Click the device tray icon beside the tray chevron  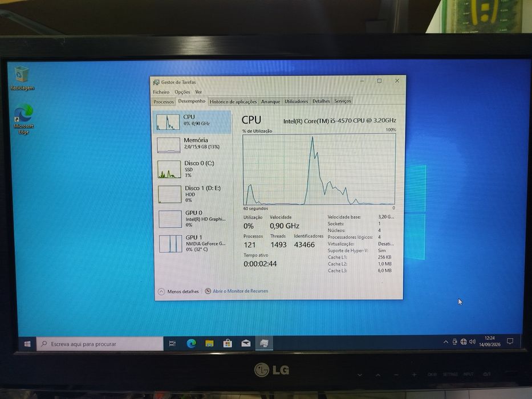click(454, 342)
